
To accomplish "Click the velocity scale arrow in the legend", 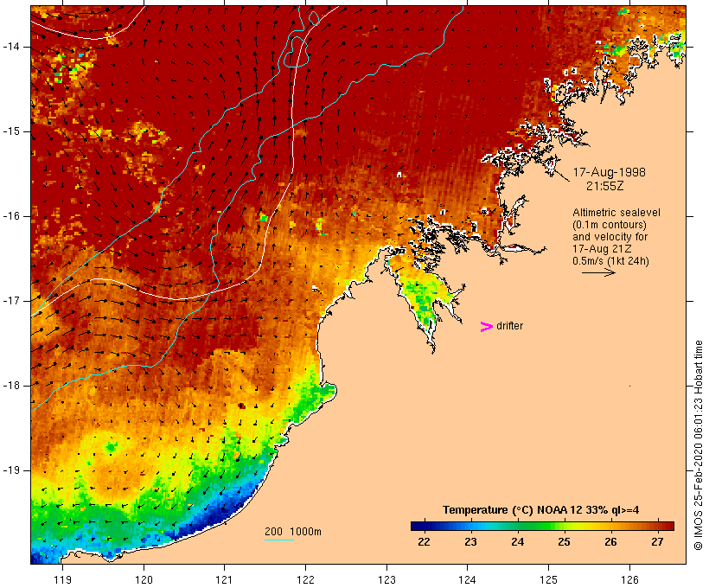I will [x=598, y=272].
